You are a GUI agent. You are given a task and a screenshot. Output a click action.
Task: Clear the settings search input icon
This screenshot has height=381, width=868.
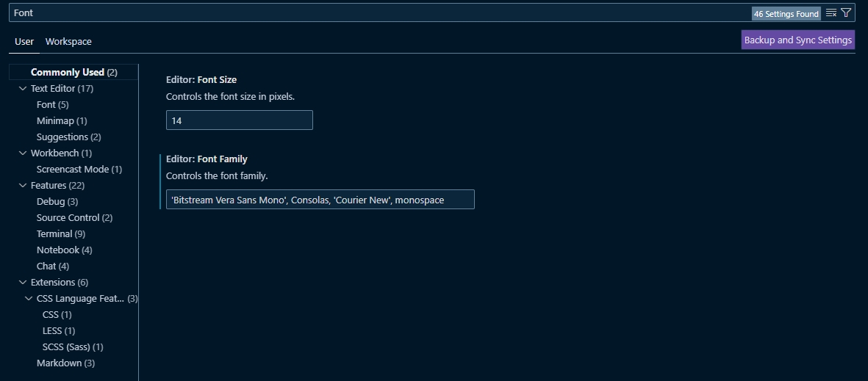coord(831,13)
